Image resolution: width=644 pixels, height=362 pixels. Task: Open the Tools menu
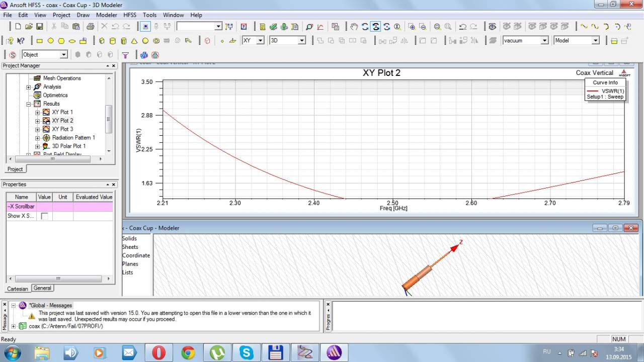point(149,15)
